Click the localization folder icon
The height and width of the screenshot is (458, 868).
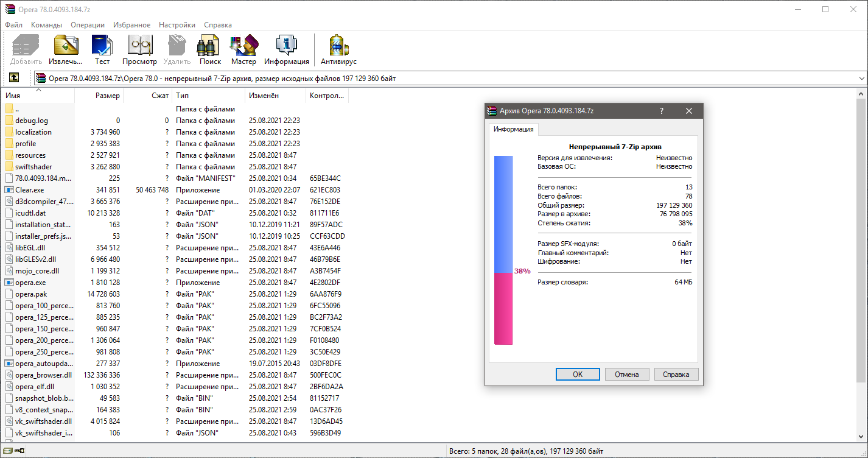tap(9, 132)
